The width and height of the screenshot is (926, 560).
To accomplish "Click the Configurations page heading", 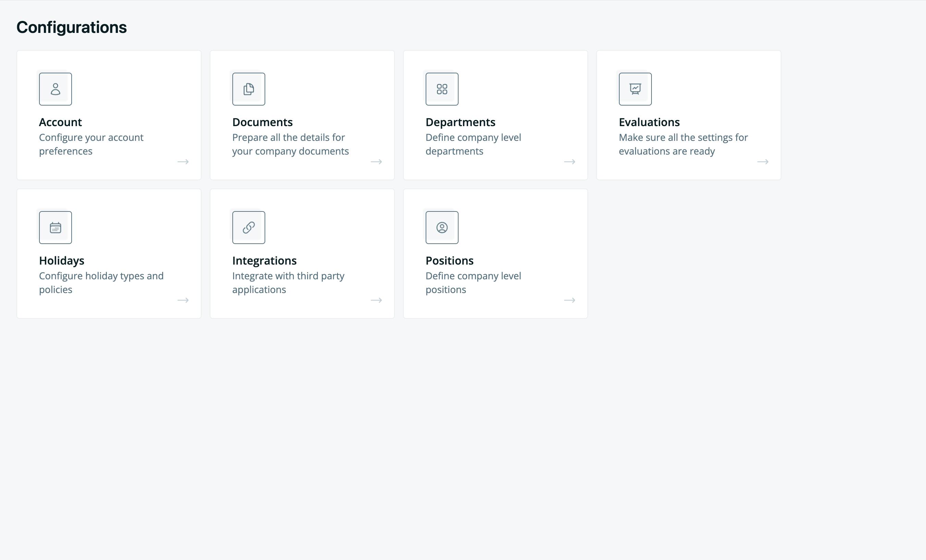I will (71, 27).
